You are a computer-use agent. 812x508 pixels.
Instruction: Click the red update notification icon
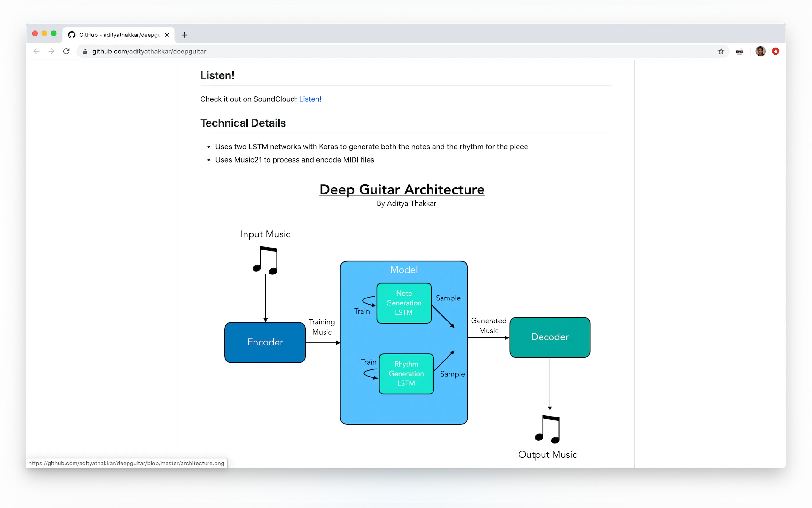tap(776, 51)
